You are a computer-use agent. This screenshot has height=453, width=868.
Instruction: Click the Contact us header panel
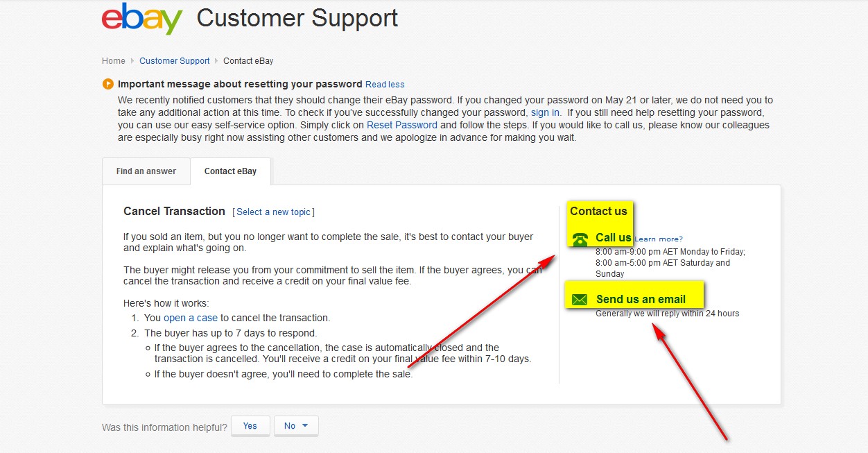coord(599,211)
